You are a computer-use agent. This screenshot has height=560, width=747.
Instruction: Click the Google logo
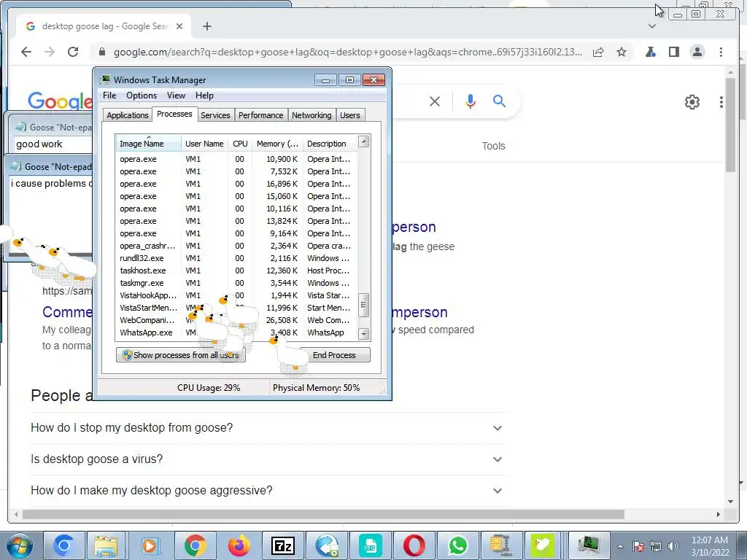pyautogui.click(x=60, y=101)
